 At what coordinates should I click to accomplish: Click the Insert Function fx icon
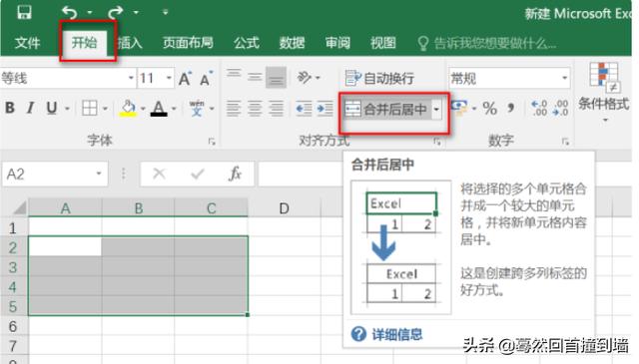click(236, 174)
